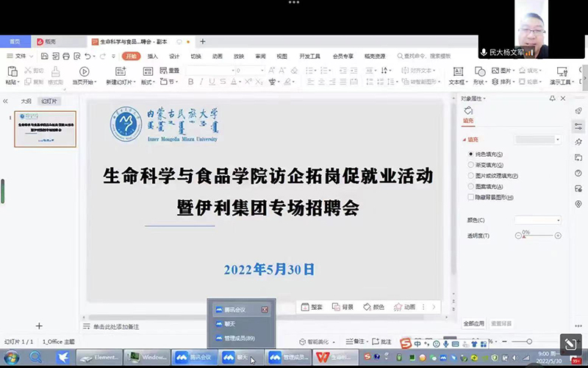Click the 备注 notes button in status bar

tap(356, 342)
